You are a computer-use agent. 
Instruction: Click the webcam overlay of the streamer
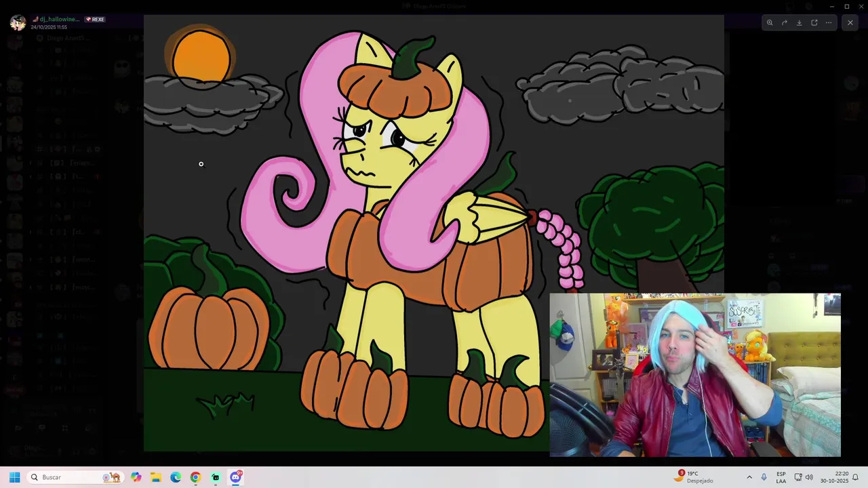coord(695,375)
